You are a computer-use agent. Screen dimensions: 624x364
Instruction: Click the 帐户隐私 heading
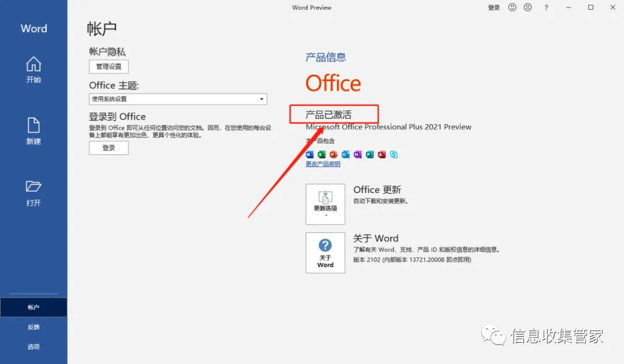[107, 52]
